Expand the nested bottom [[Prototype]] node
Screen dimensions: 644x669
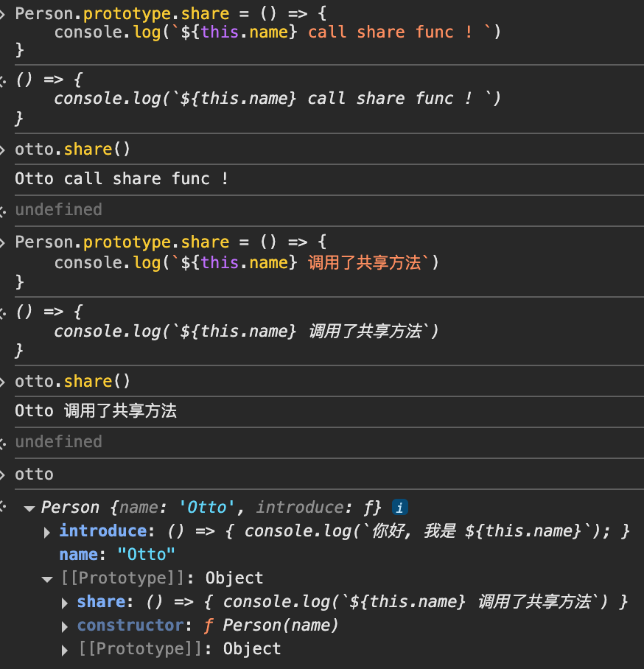click(x=66, y=649)
